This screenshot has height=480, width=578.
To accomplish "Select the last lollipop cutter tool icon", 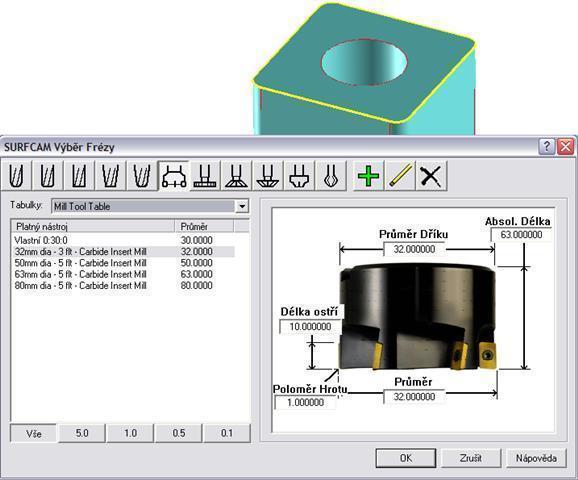I will (331, 176).
